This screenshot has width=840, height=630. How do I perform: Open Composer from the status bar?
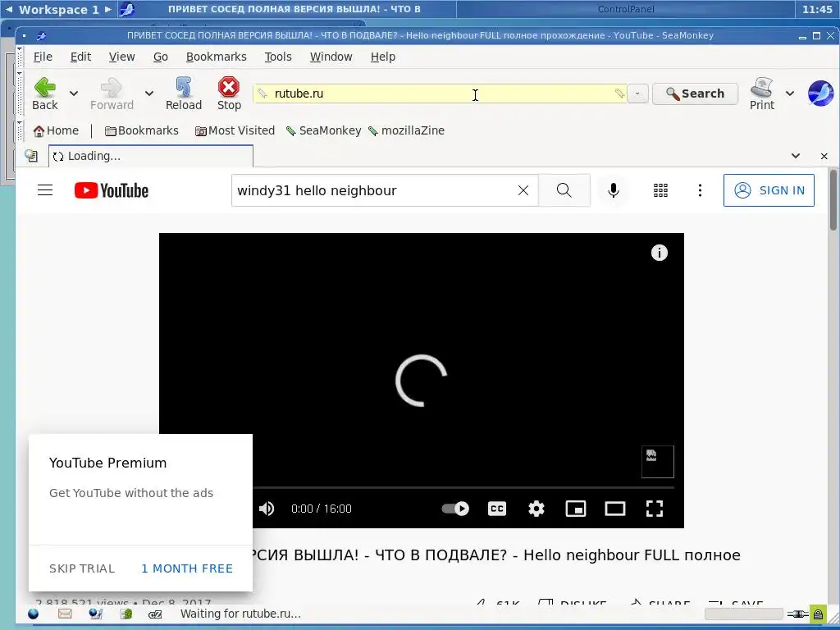click(95, 614)
